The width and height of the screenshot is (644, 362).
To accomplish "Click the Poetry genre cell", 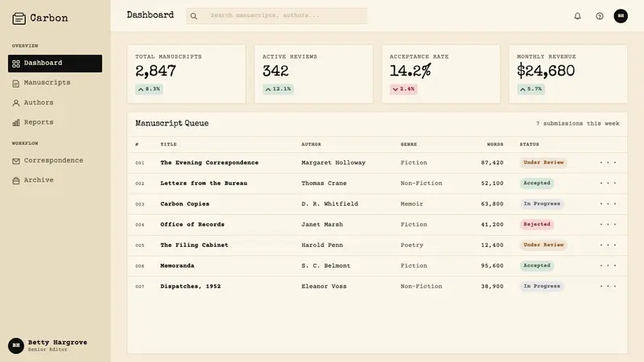I will tap(412, 245).
